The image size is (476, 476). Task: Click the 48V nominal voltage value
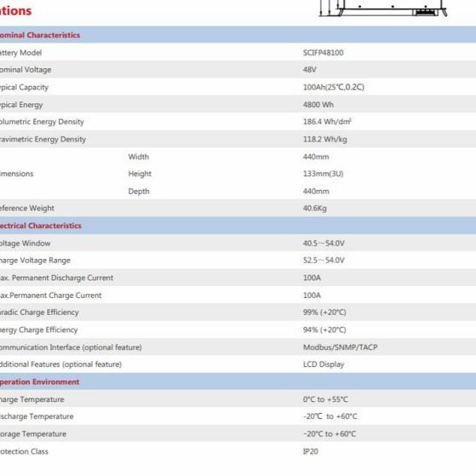pyautogui.click(x=310, y=70)
